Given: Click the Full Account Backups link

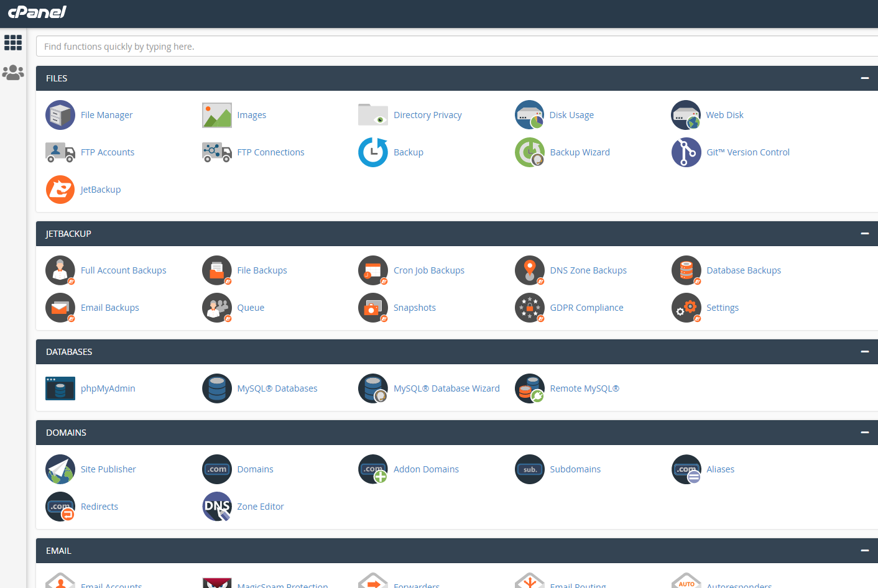Looking at the screenshot, I should (x=123, y=270).
